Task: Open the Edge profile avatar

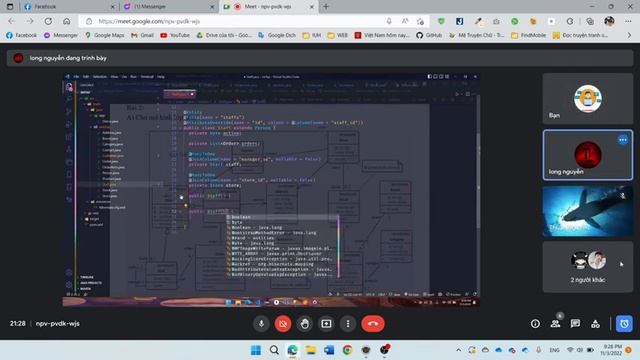Action: coord(609,21)
